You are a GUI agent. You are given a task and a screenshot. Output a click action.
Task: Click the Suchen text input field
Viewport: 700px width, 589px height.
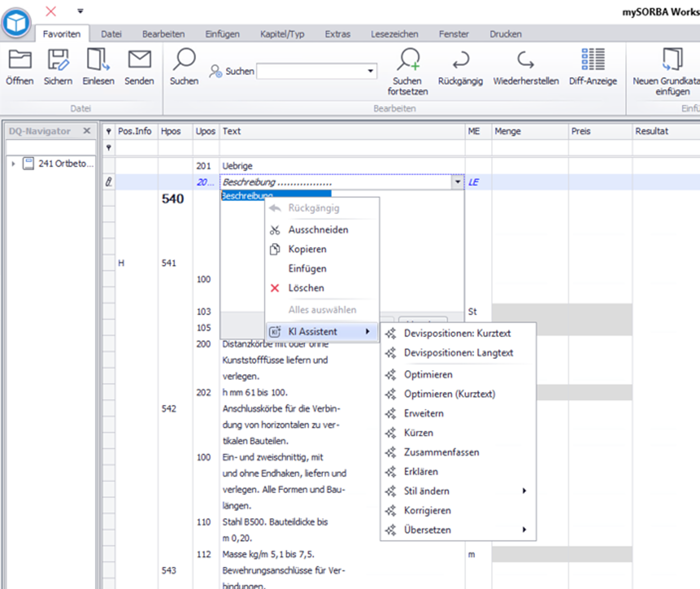311,71
